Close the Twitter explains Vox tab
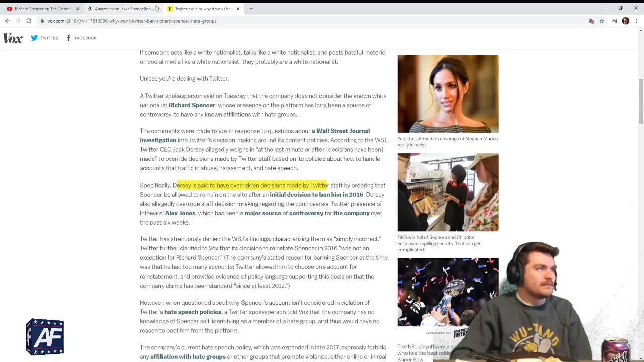Screen dimensions: 644x362 238,9
